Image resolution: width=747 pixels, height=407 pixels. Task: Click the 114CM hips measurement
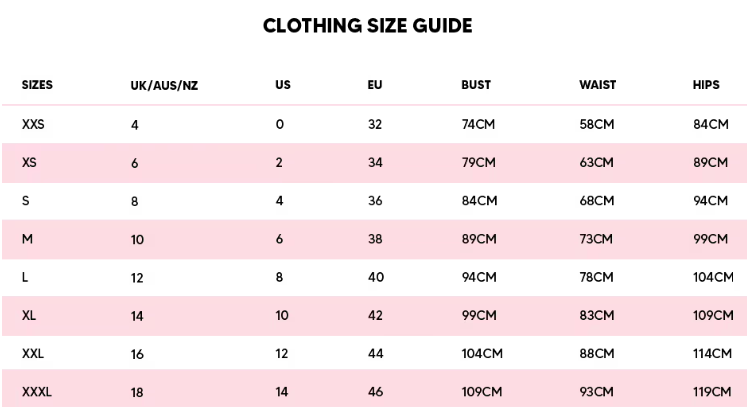(712, 354)
